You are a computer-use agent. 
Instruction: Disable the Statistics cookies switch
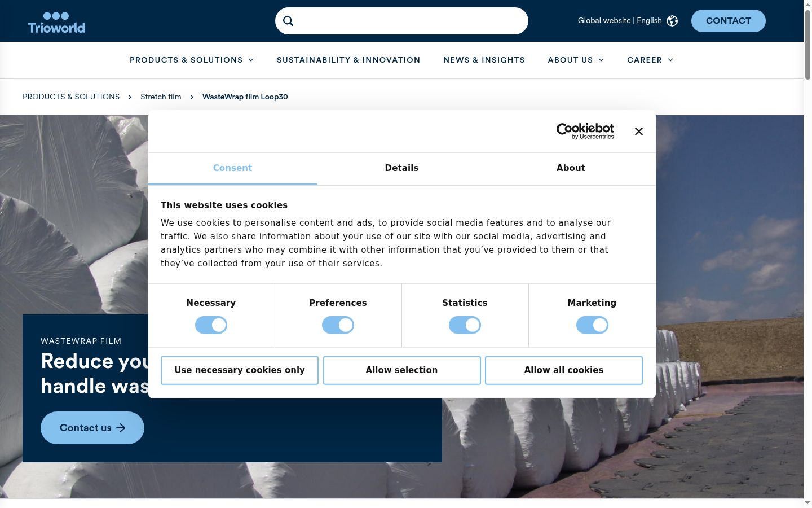pos(465,325)
